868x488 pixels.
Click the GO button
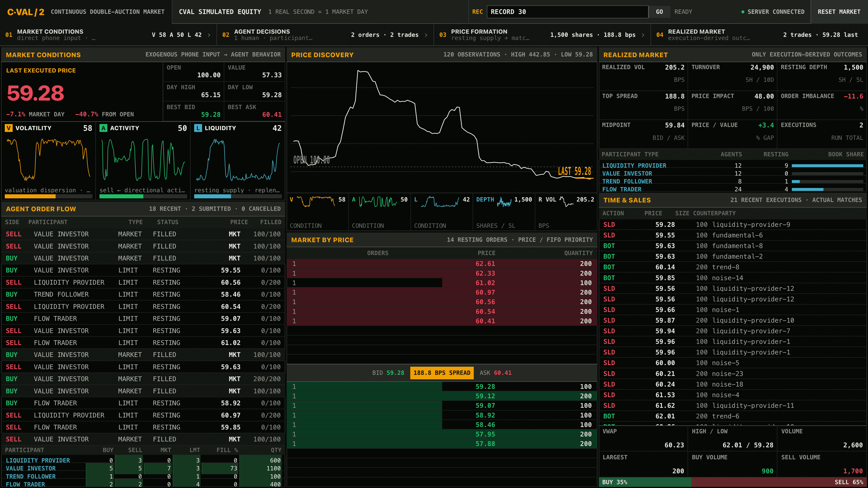(659, 12)
